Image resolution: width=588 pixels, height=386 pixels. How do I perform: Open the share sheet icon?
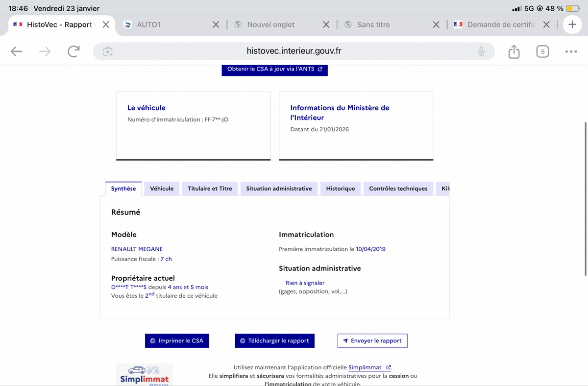(x=514, y=51)
